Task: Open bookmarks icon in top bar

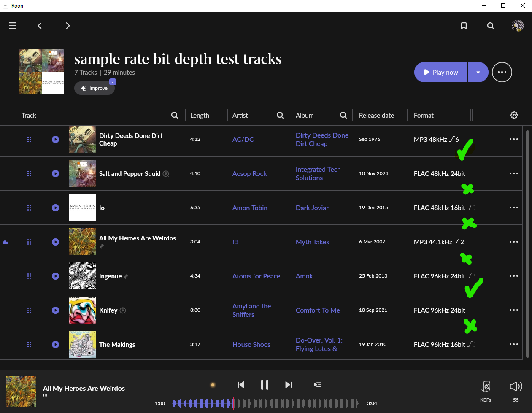Action: pos(464,26)
